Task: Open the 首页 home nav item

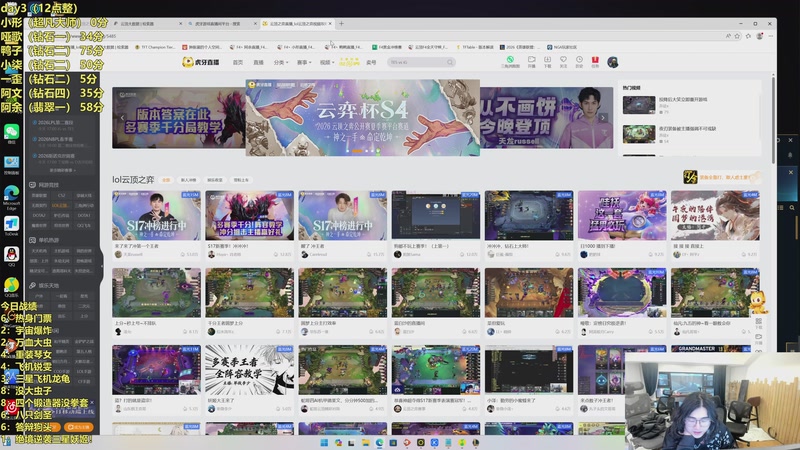Action: click(238, 62)
